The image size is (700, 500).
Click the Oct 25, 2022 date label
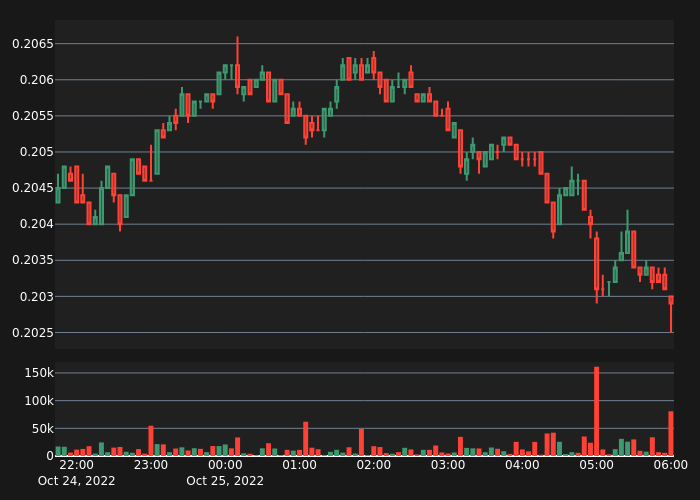pyautogui.click(x=225, y=481)
